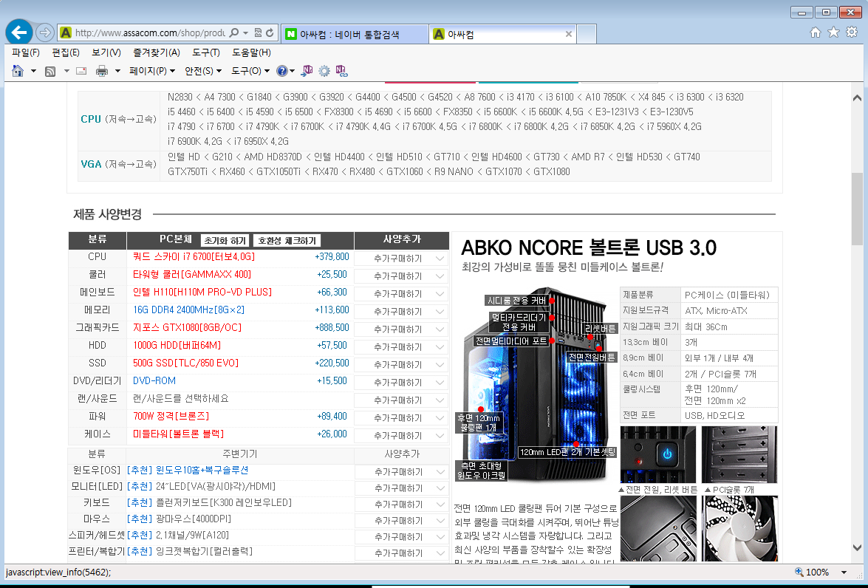Open the 페이지(P) dropdown in command bar

tap(152, 71)
